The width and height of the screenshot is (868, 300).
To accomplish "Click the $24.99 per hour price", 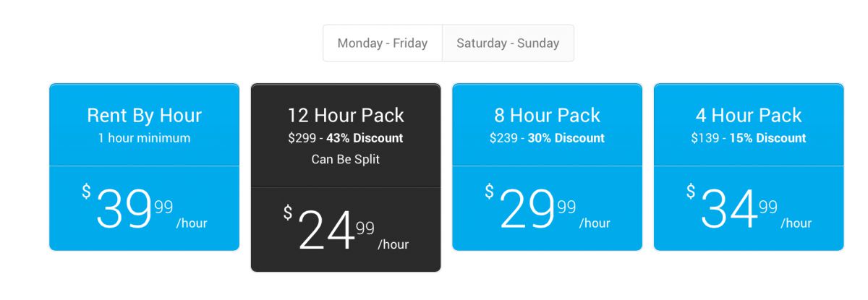I will click(x=346, y=230).
